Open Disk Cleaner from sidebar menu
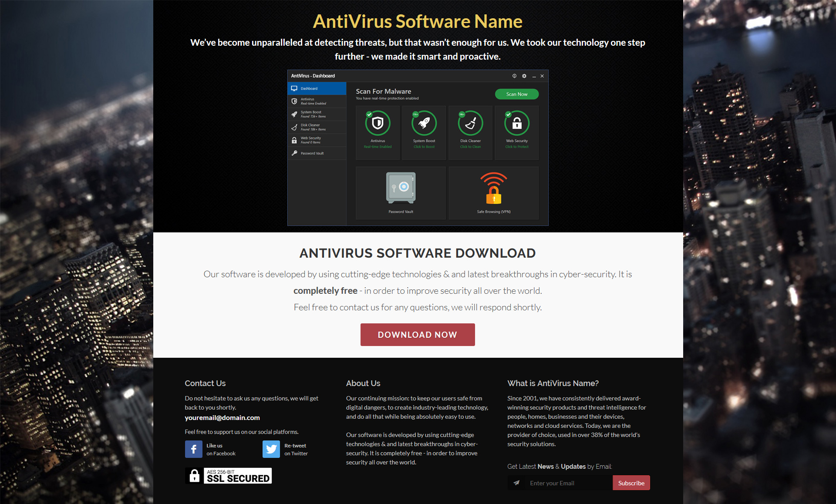Screen dimensions: 836x504 [317, 127]
